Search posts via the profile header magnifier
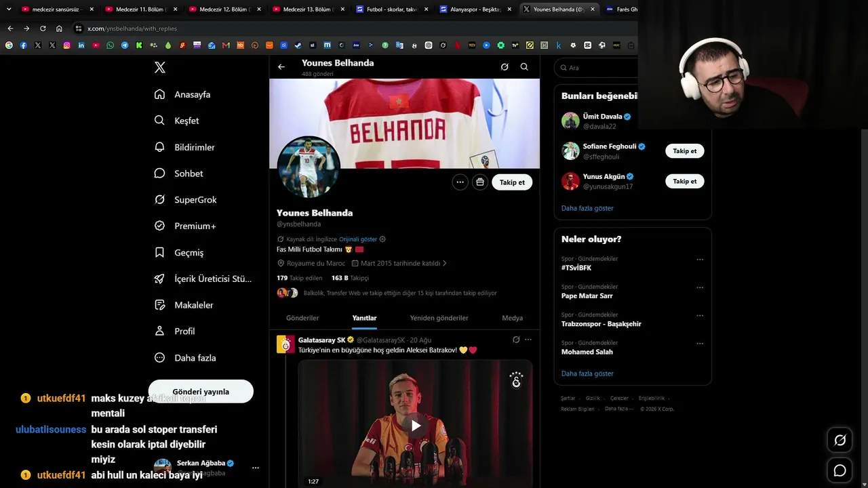 click(524, 67)
